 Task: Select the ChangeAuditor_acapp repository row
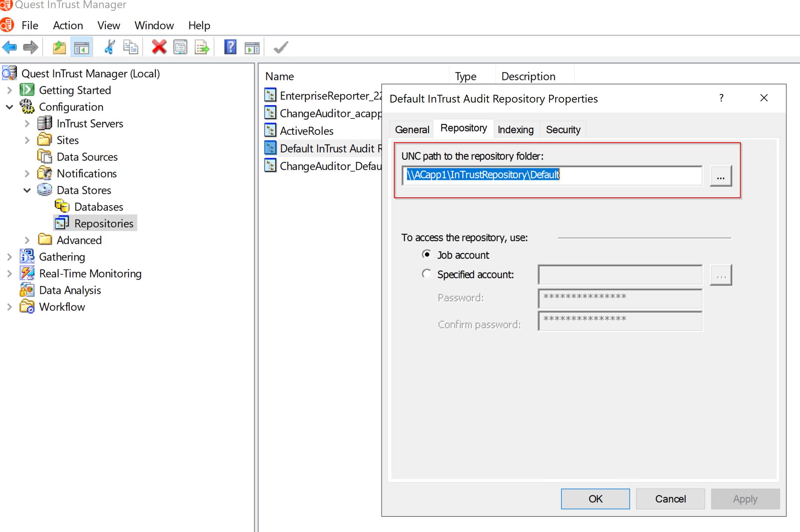323,113
